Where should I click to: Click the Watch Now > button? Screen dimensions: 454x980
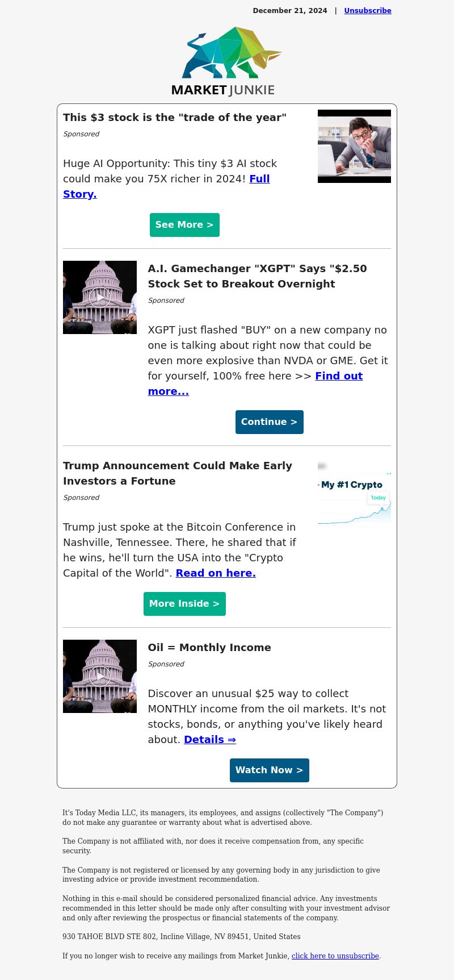tap(270, 770)
